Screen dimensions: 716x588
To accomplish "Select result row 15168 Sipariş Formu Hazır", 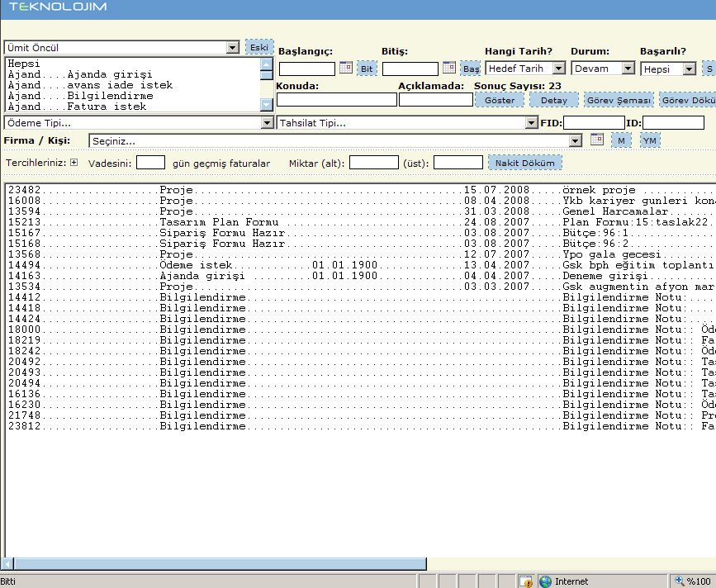I will 361,244.
